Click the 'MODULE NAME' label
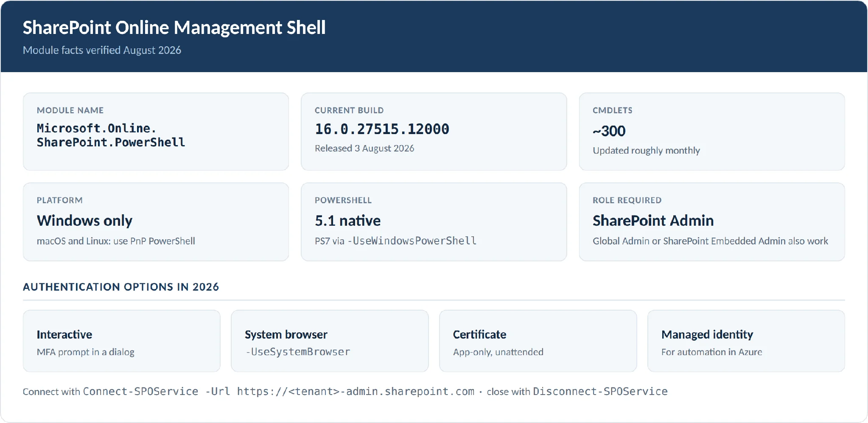868x423 pixels. click(x=70, y=110)
